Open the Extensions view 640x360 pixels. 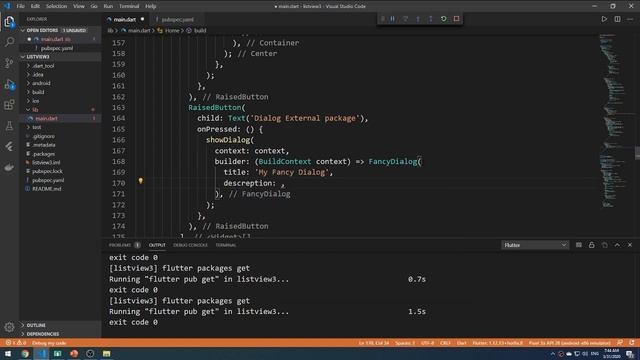tap(9, 105)
